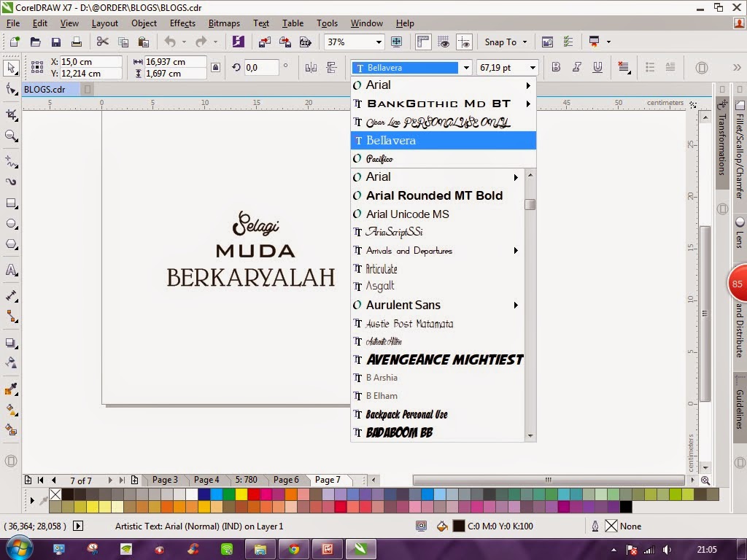This screenshot has width=747, height=560.
Task: Toggle Show Grid button
Action: [444, 42]
